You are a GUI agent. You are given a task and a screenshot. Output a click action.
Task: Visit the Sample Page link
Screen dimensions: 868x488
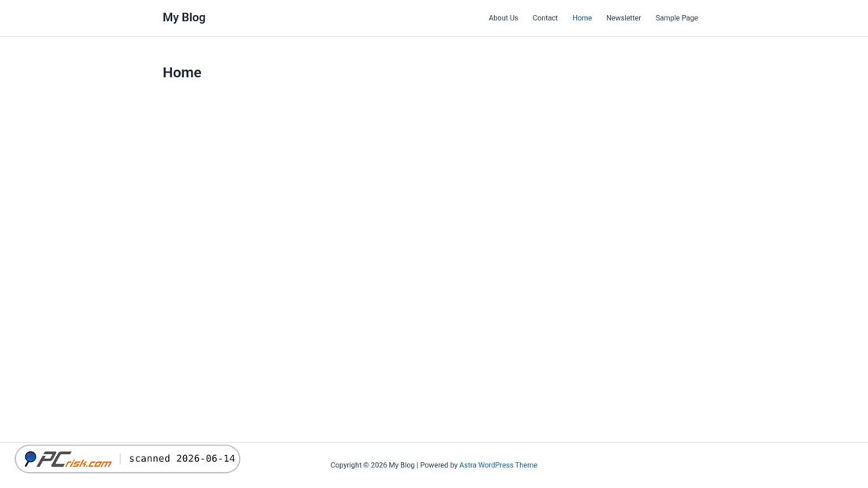[x=676, y=18]
